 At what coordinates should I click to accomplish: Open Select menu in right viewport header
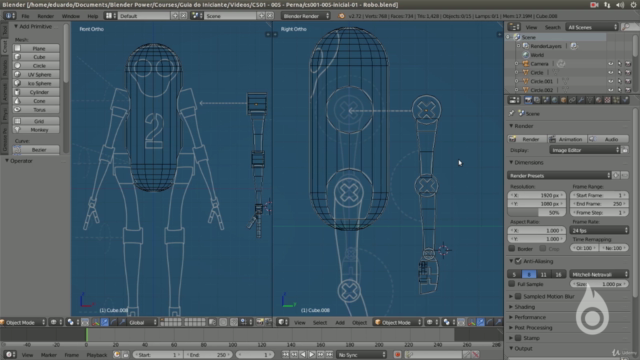tap(320, 322)
